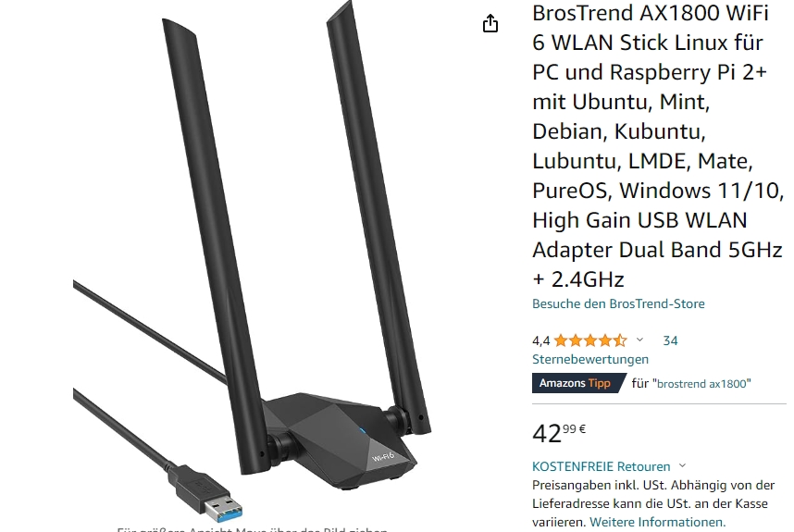Click the Wi-Fi 6 logo on the adapter base
The image size is (794, 532).
[383, 457]
